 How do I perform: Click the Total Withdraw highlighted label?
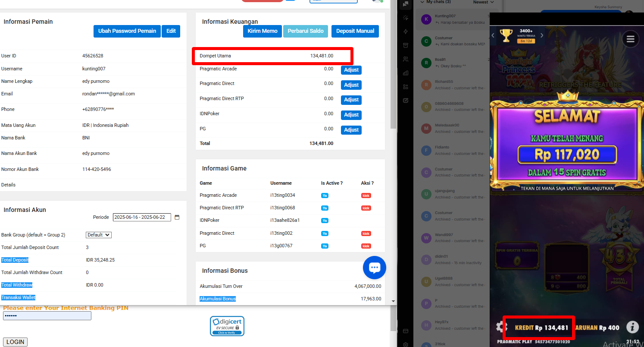click(17, 285)
